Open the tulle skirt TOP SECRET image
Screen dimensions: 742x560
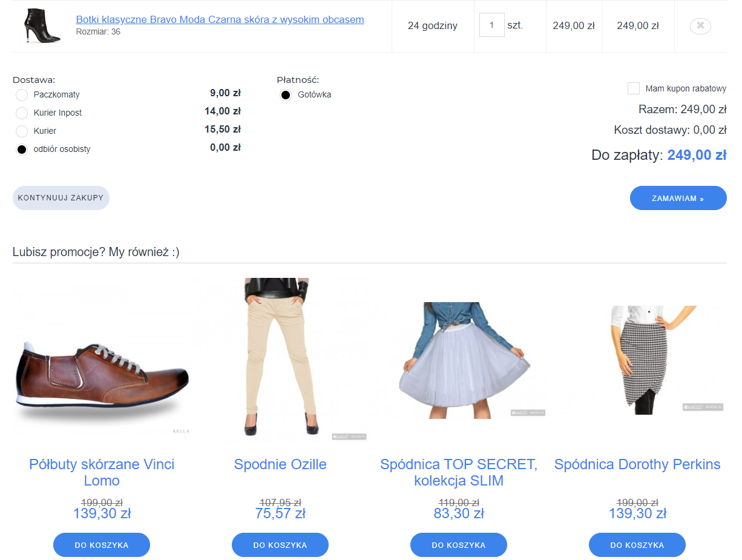[x=459, y=360]
